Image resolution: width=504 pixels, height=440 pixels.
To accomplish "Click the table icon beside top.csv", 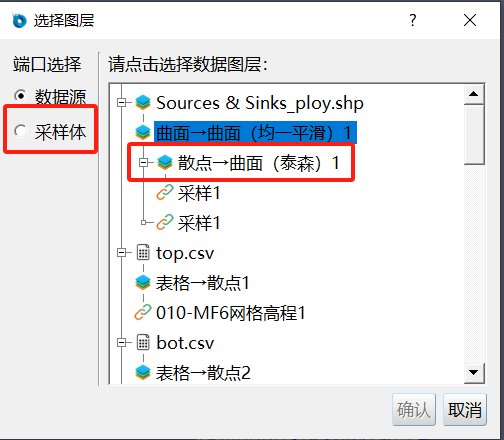I will pos(143,252).
